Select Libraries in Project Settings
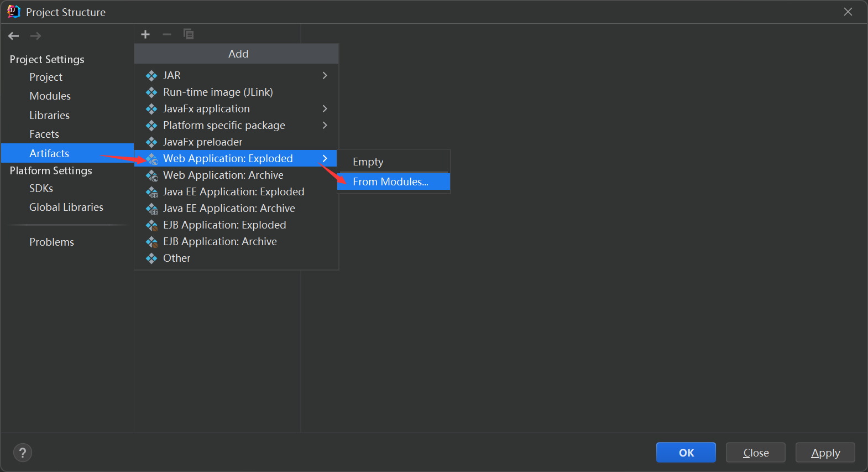The height and width of the screenshot is (472, 868). point(50,115)
